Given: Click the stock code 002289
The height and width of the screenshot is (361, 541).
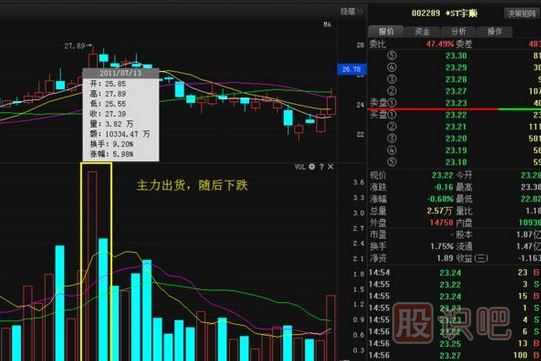Looking at the screenshot, I should coord(426,13).
